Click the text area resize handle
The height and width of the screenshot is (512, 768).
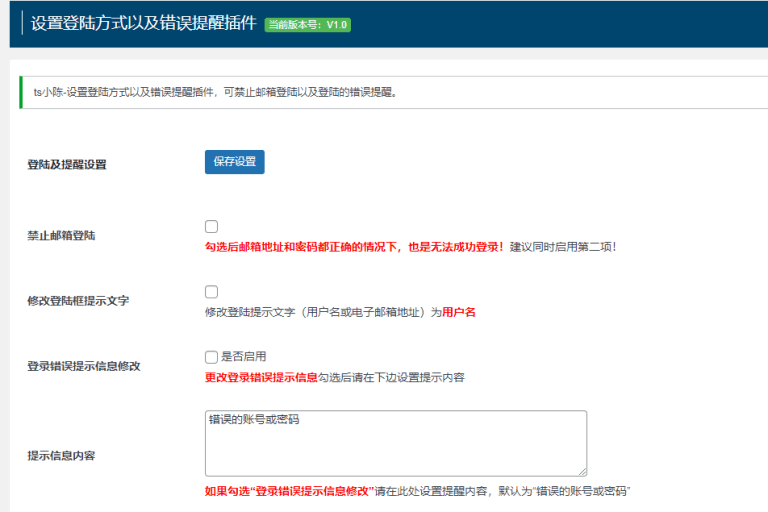pyautogui.click(x=582, y=472)
